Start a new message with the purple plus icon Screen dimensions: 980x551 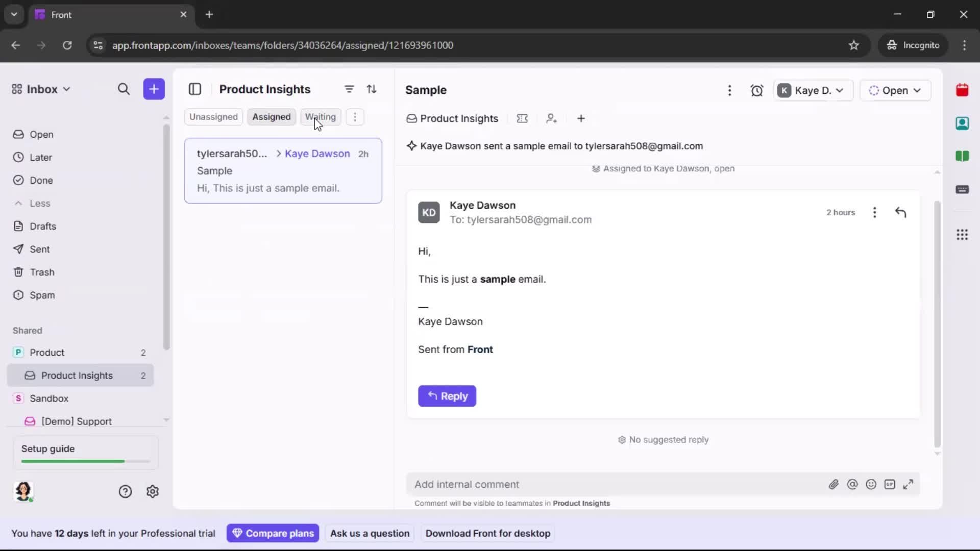click(x=154, y=89)
